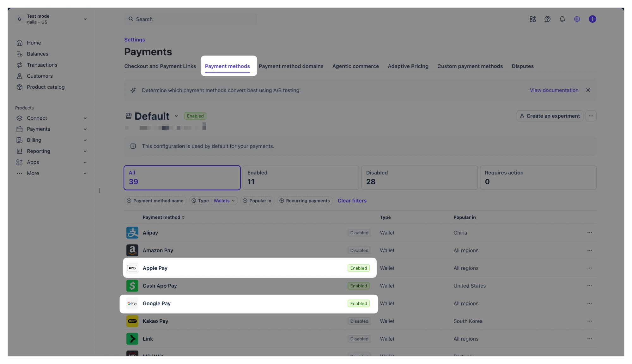Open the Google Pay row options menu
Image resolution: width=632 pixels, height=364 pixels.
(x=590, y=303)
